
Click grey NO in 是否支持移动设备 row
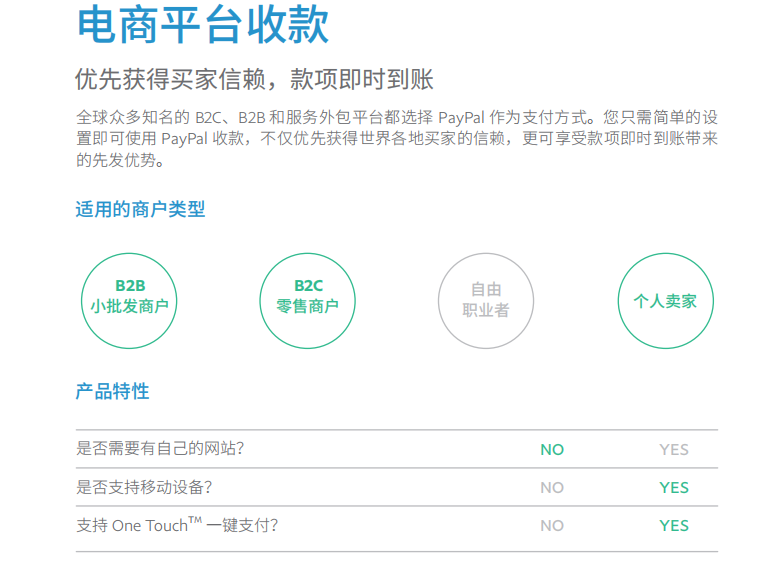(x=552, y=488)
